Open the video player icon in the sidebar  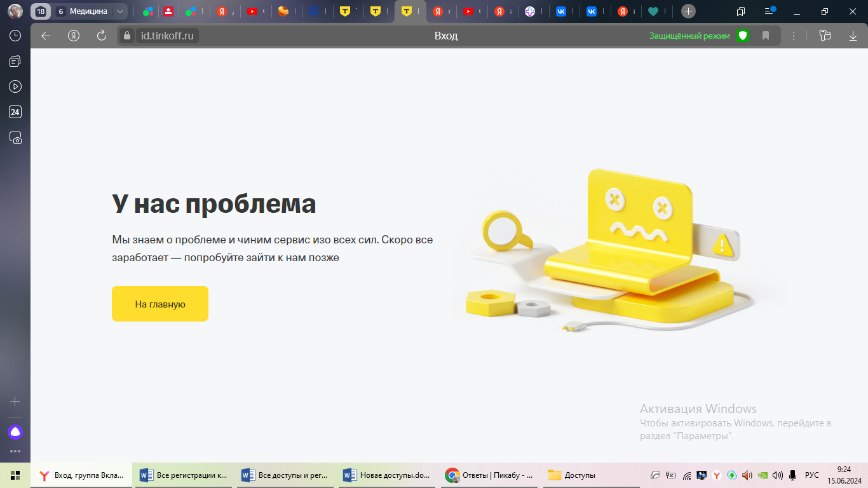coord(15,86)
